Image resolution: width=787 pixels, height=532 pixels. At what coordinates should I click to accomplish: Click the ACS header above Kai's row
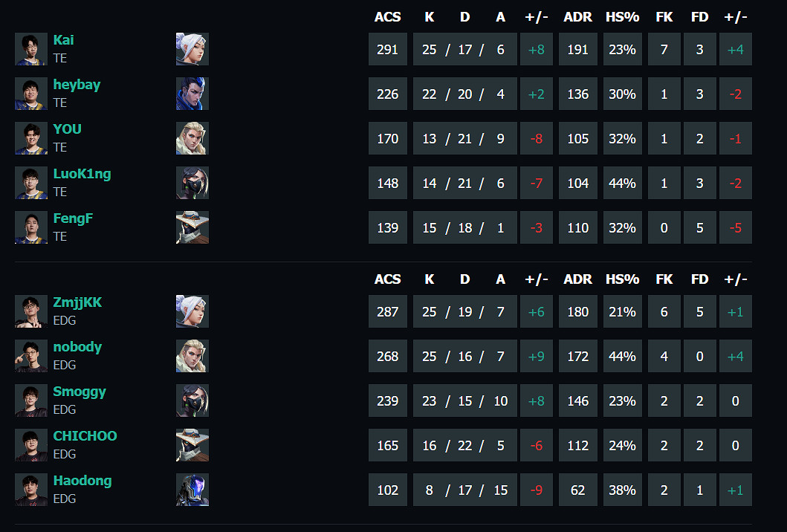[387, 17]
